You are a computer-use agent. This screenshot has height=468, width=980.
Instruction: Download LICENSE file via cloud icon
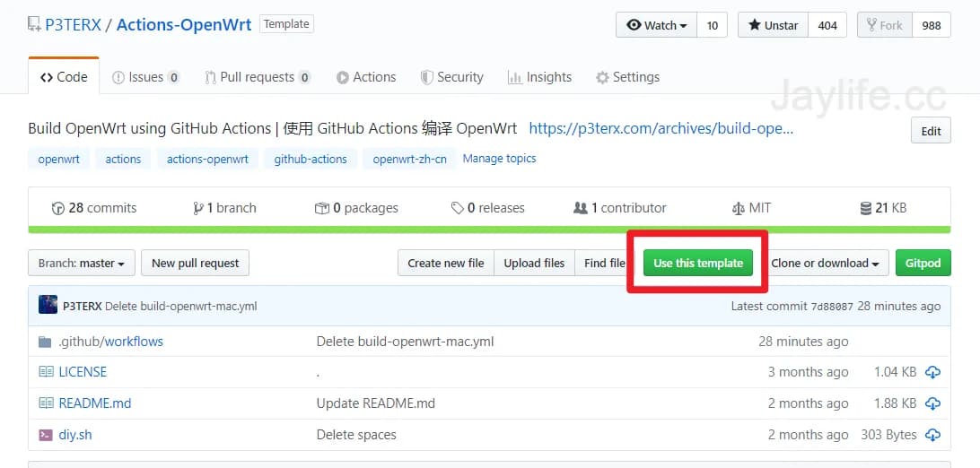point(932,372)
